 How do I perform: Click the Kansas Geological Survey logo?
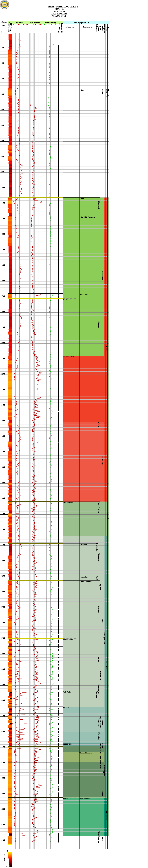pyautogui.click(x=5, y=4)
